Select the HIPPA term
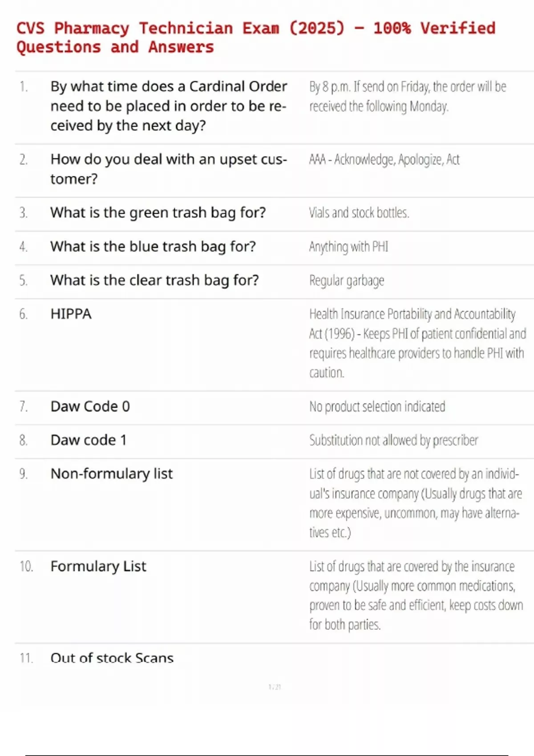The image size is (534, 756). coord(71,314)
